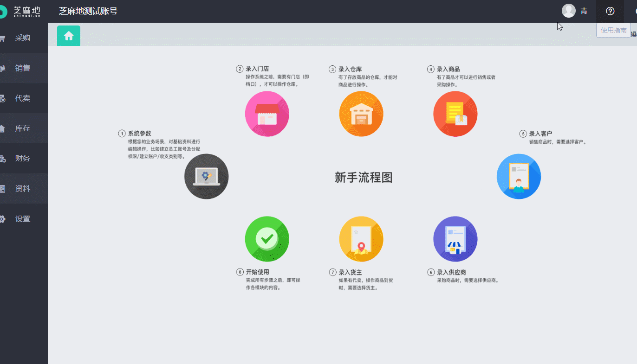Click the 系统参数 heading
Image resolution: width=637 pixels, height=364 pixels.
(140, 134)
